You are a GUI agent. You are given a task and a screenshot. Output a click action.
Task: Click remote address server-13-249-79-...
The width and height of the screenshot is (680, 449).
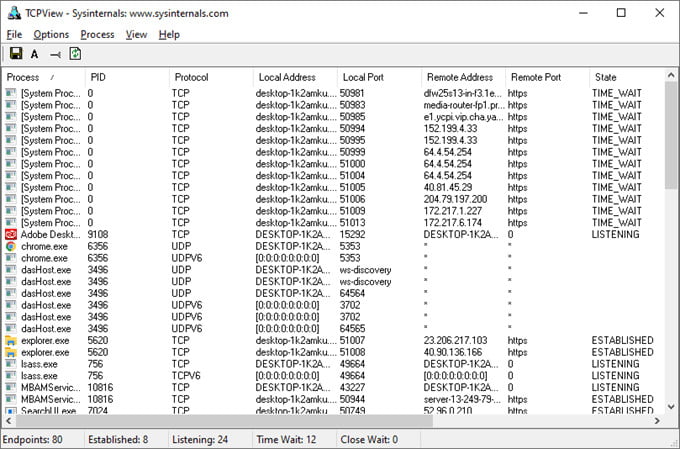(x=463, y=399)
